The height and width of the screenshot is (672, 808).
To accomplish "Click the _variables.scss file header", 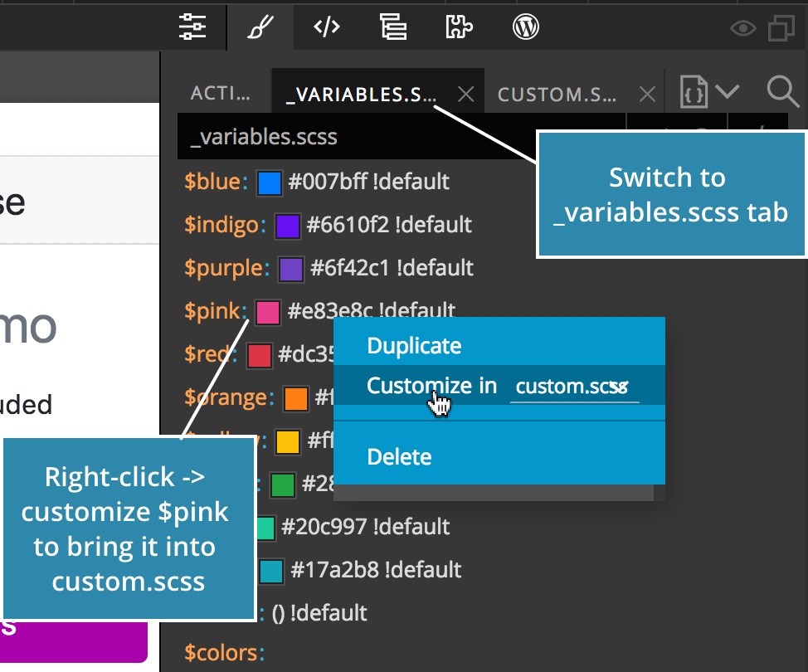I will coord(264,137).
